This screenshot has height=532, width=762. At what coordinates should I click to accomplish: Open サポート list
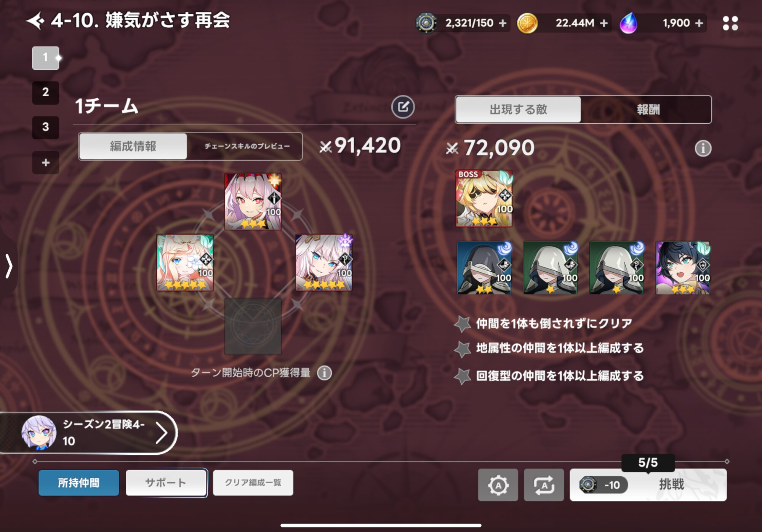[166, 483]
